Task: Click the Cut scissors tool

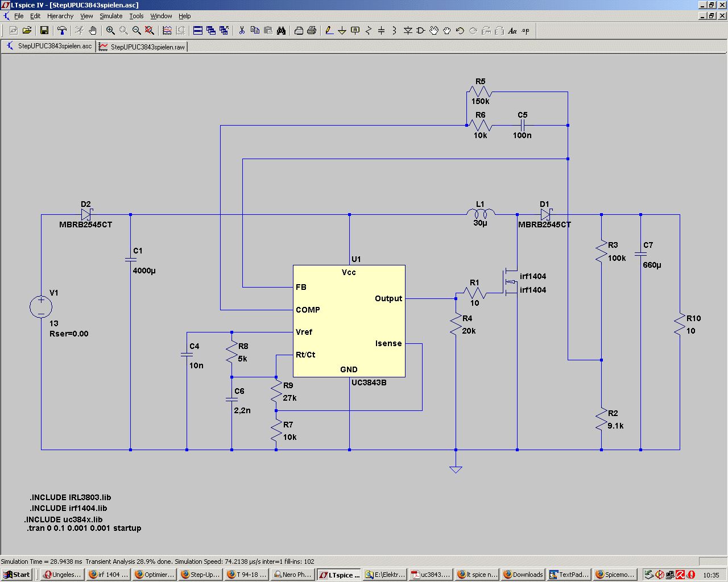Action: coord(242,31)
